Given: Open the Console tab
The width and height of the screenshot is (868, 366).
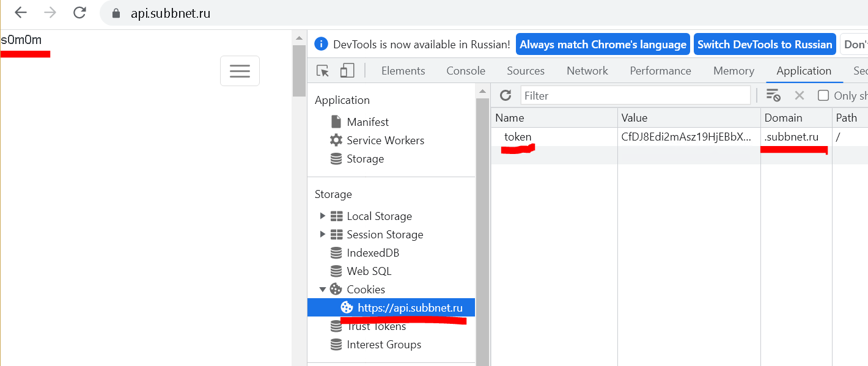Looking at the screenshot, I should point(465,71).
